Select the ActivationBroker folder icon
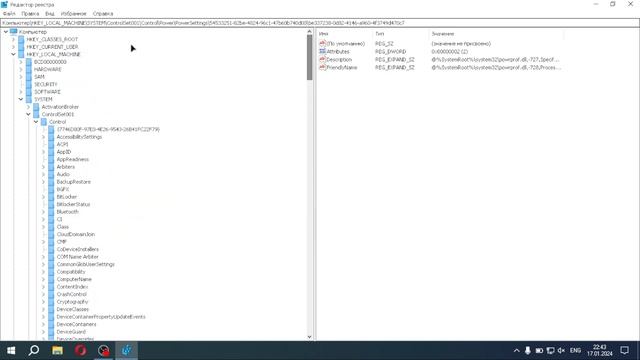Viewport: 640px width, 360px height. 36,107
